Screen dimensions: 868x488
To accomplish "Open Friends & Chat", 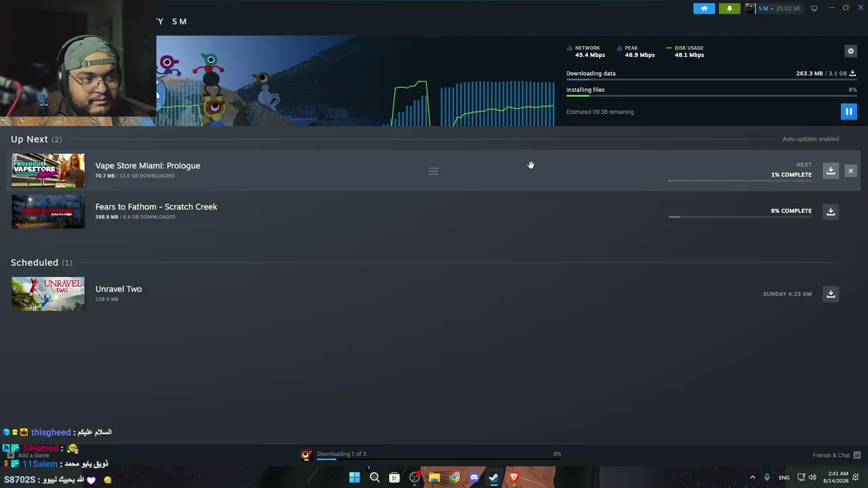I will 836,455.
